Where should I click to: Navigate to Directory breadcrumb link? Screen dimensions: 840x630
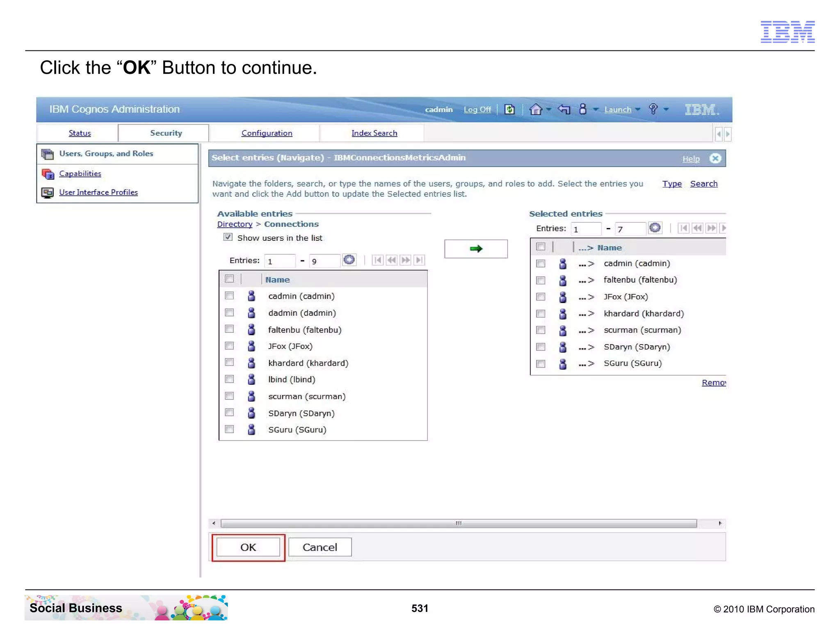pos(235,224)
